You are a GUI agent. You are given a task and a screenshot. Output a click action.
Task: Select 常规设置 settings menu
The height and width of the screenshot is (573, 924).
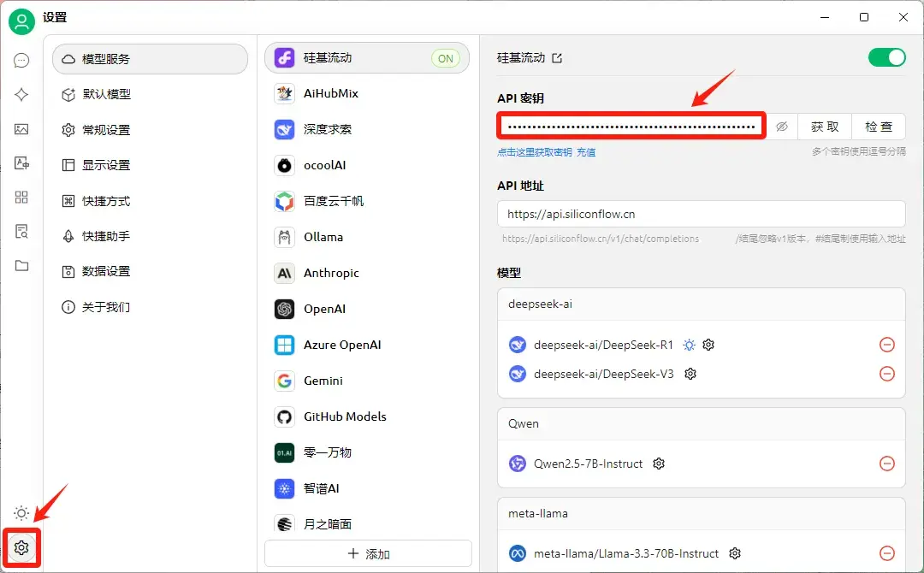[150, 129]
